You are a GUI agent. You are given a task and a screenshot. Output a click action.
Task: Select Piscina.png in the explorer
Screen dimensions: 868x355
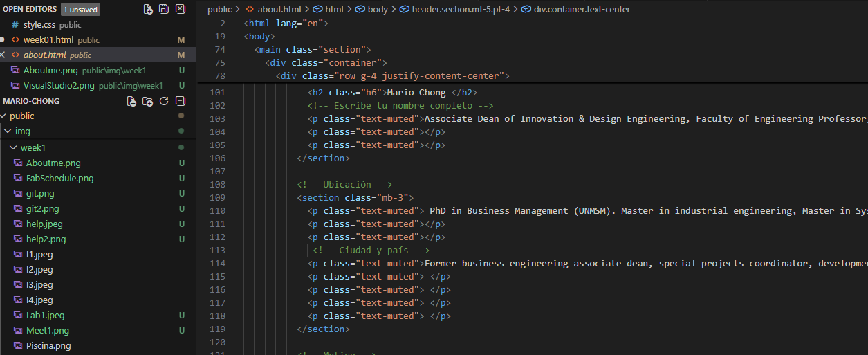(x=48, y=346)
